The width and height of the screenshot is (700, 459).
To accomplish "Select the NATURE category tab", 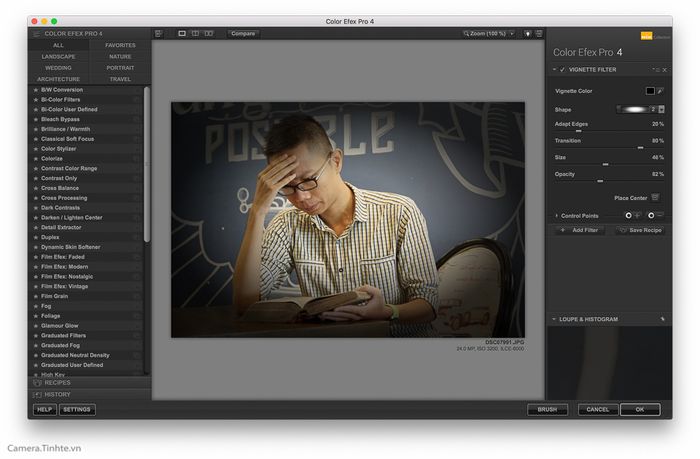I will pos(120,57).
